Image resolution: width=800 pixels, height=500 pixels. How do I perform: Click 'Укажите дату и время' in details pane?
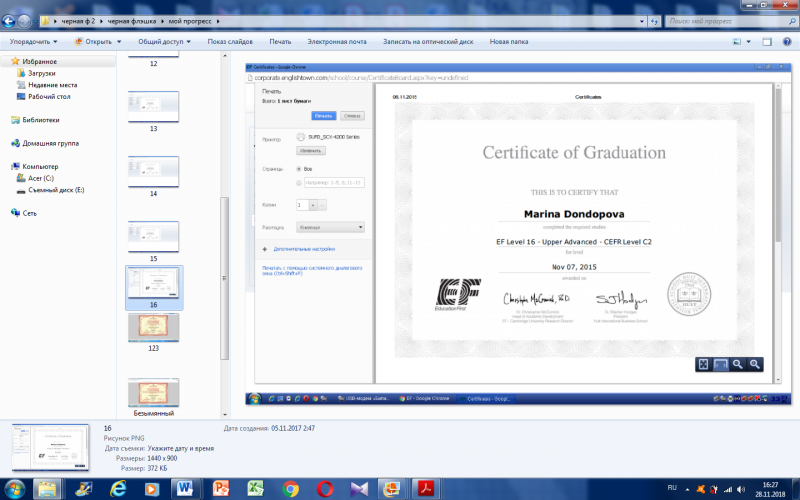click(181, 448)
